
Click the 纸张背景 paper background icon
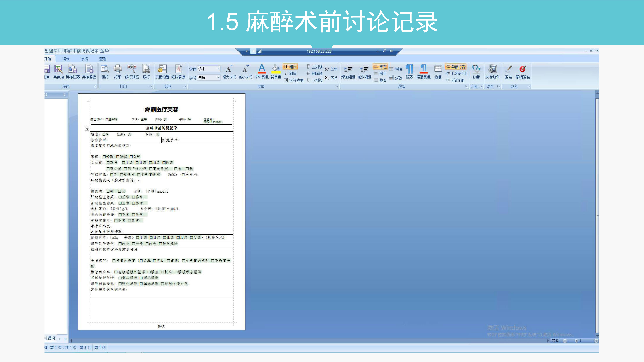[179, 72]
